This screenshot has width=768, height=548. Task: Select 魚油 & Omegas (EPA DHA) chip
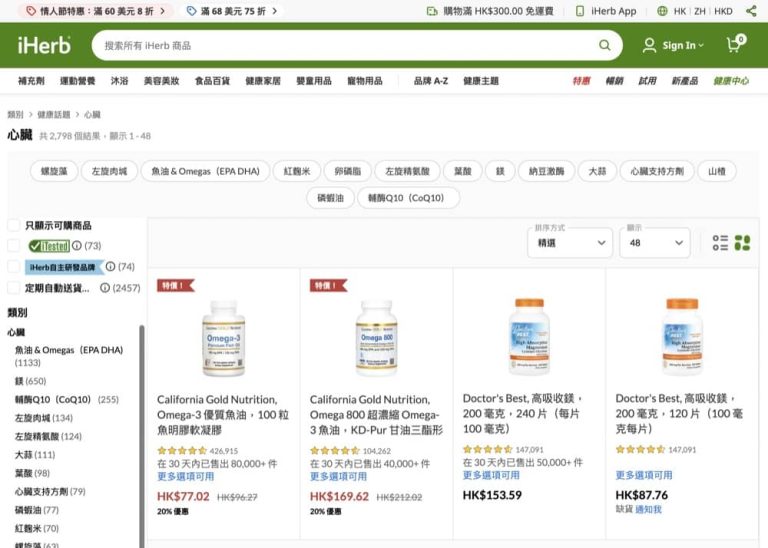click(x=205, y=171)
